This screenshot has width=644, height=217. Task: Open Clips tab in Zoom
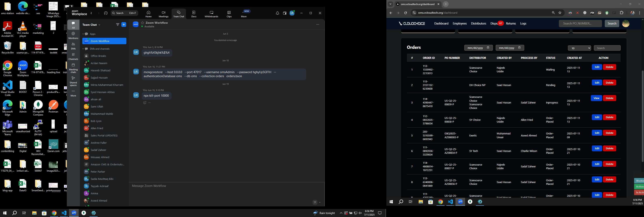[x=229, y=14]
